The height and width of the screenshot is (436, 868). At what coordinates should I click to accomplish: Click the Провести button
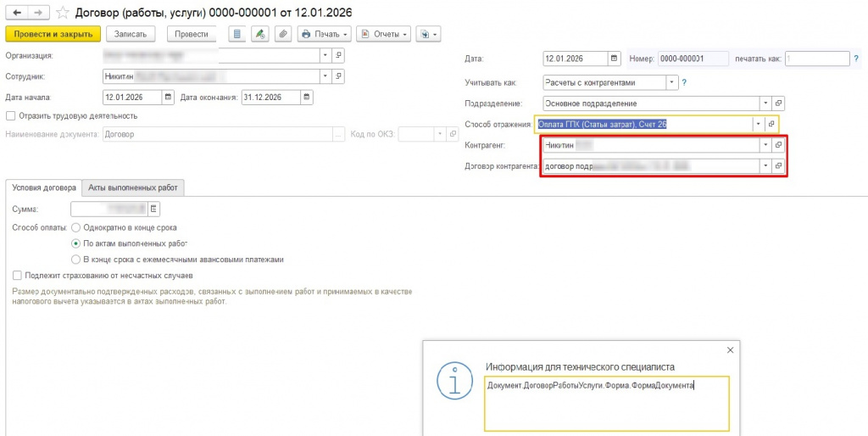pos(191,34)
